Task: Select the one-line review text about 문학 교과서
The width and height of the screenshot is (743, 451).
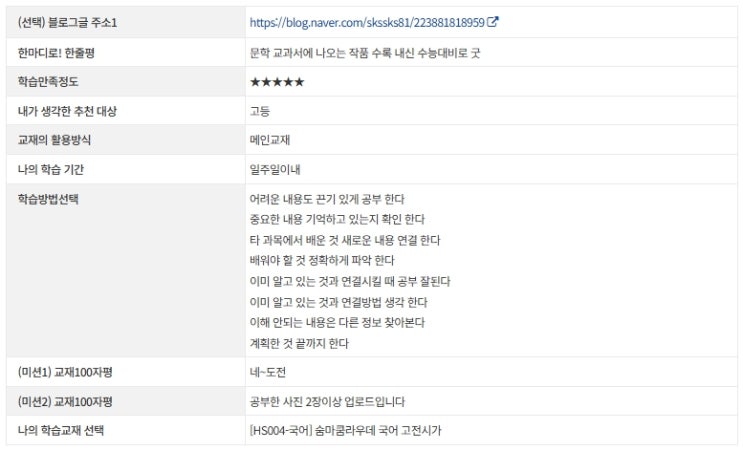Action: (365, 53)
